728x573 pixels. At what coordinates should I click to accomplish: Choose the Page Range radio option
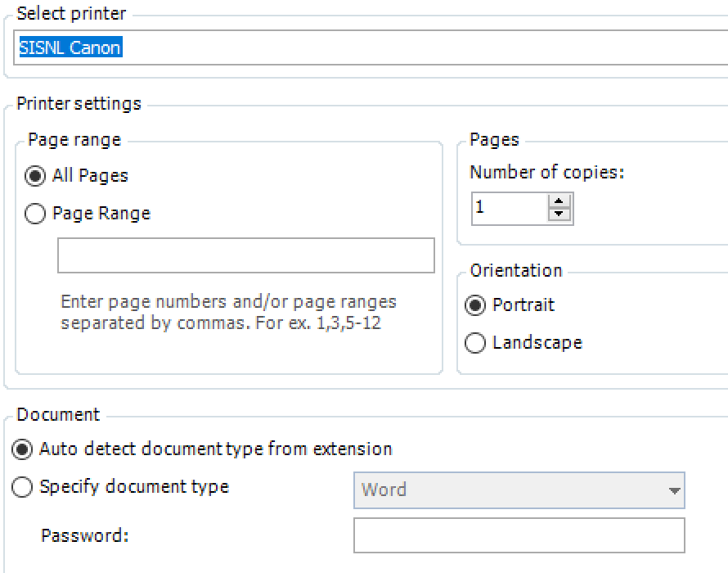36,214
